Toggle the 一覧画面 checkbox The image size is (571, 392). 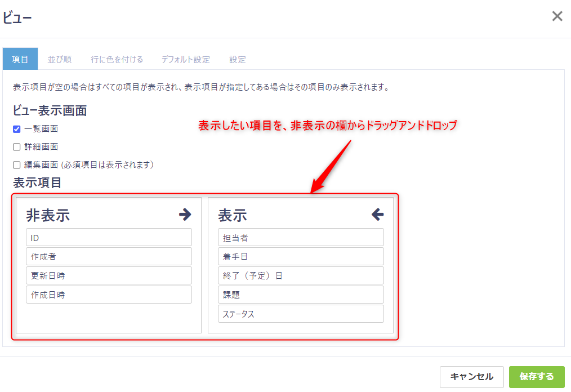17,129
